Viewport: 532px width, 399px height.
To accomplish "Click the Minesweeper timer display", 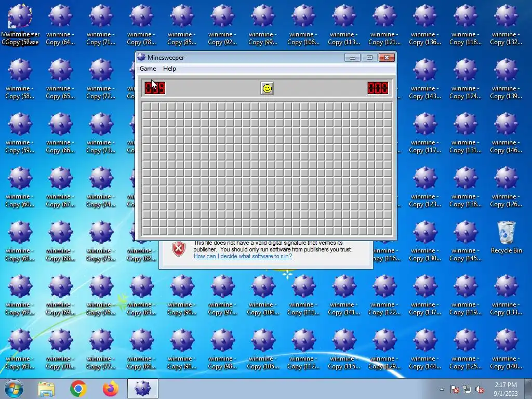I will pos(378,88).
